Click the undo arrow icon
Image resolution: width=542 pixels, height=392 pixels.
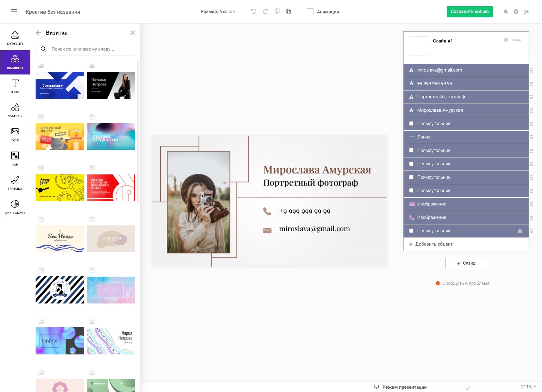tap(253, 12)
